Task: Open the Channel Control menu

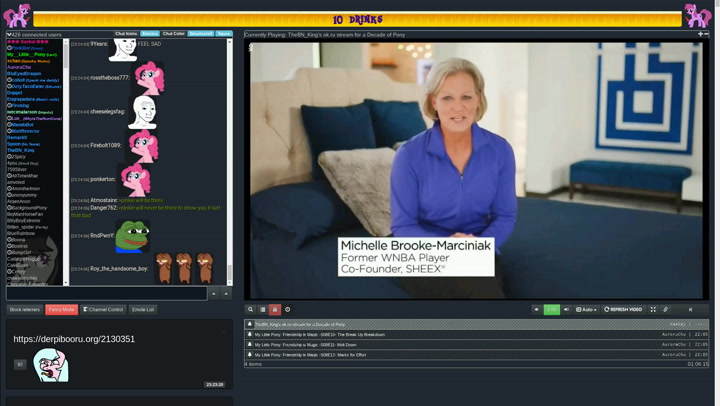Action: click(x=103, y=310)
